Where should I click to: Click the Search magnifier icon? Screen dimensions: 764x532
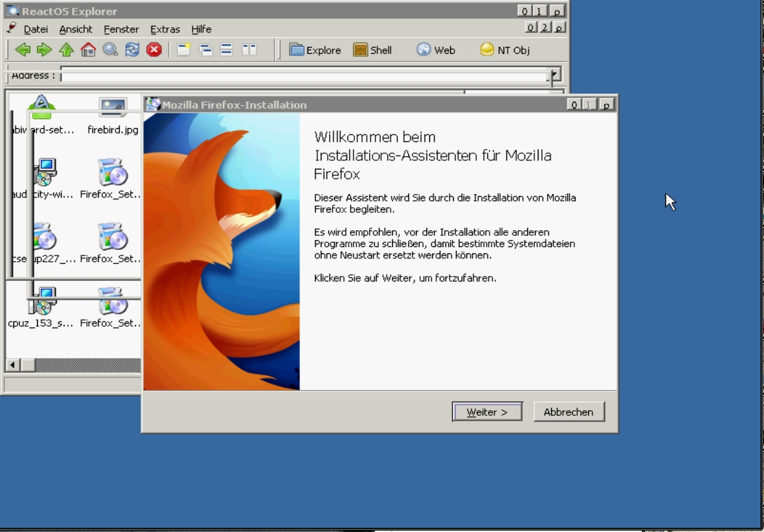tap(110, 50)
